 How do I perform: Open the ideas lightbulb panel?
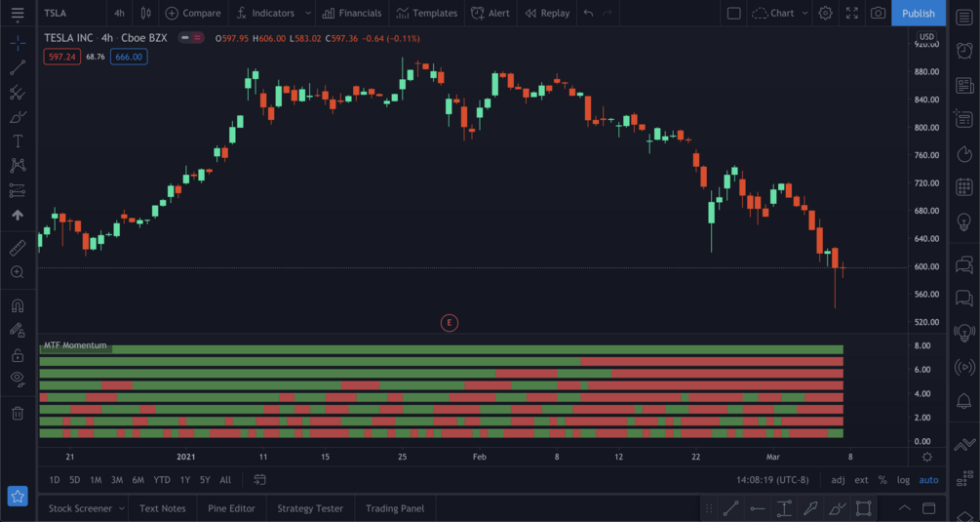964,221
